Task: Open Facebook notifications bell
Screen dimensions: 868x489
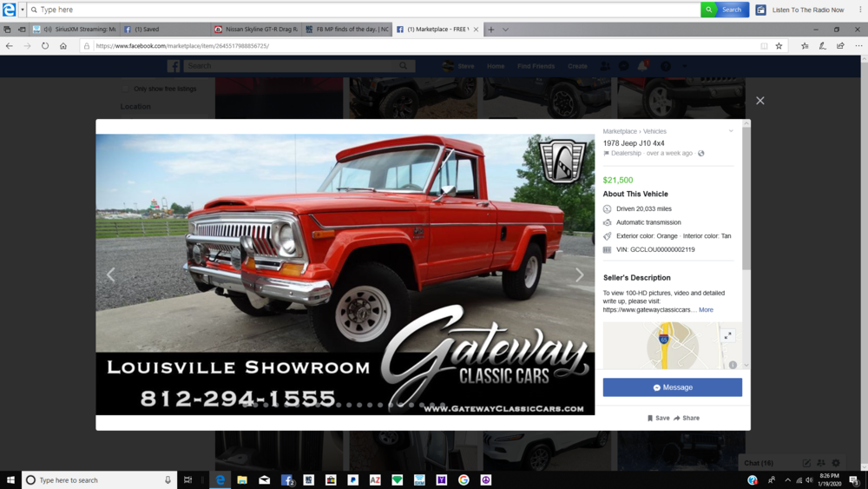Action: 642,66
